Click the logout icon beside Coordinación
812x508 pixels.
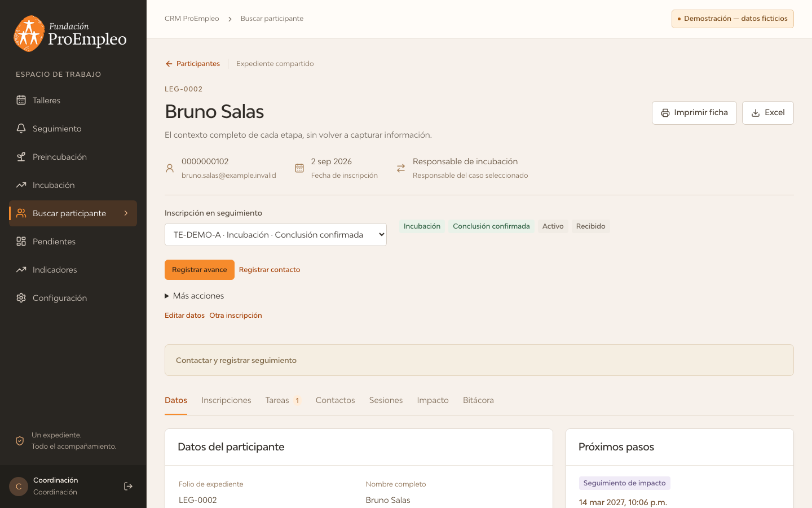128,487
